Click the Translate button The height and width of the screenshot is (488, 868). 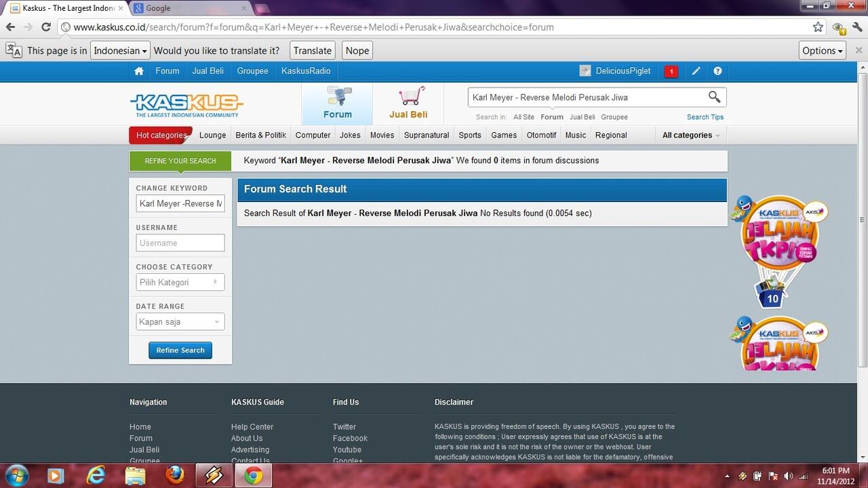(x=313, y=51)
